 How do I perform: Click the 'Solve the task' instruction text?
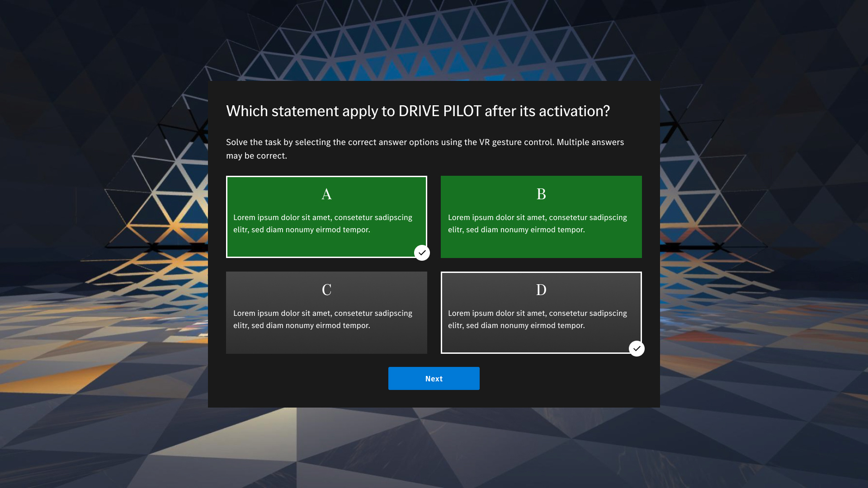pyautogui.click(x=425, y=149)
